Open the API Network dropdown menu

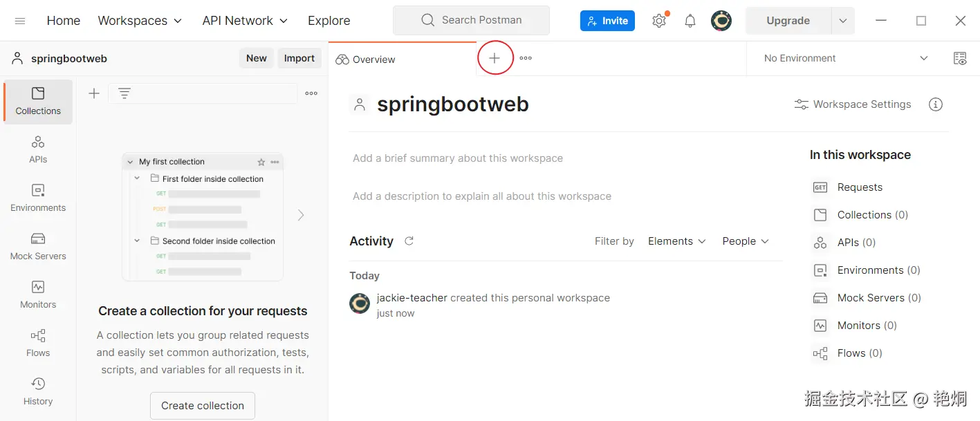(x=245, y=21)
